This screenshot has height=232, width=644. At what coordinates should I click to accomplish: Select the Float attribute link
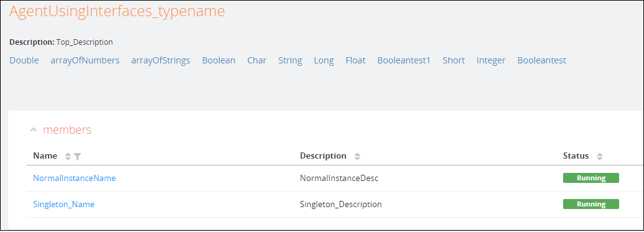coord(355,60)
